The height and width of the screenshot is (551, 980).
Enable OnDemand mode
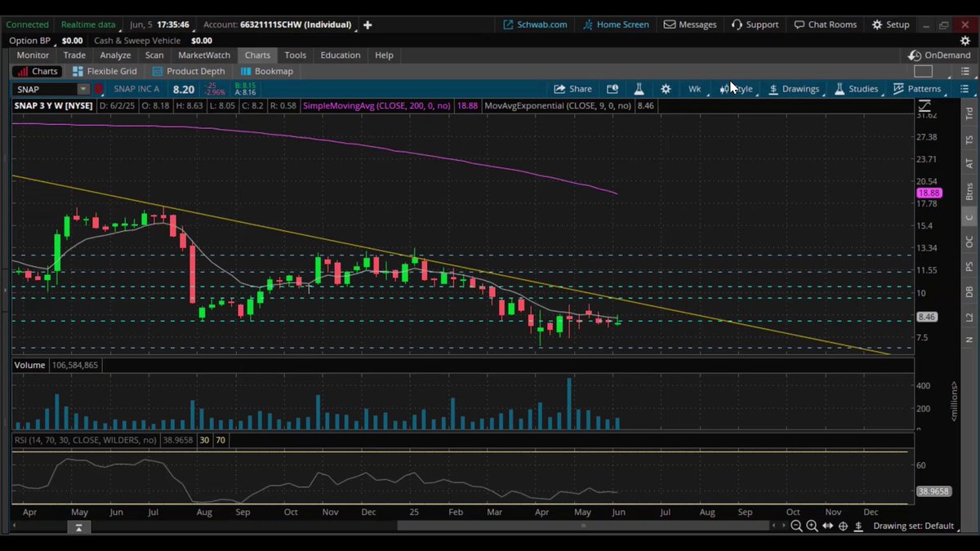(x=940, y=55)
